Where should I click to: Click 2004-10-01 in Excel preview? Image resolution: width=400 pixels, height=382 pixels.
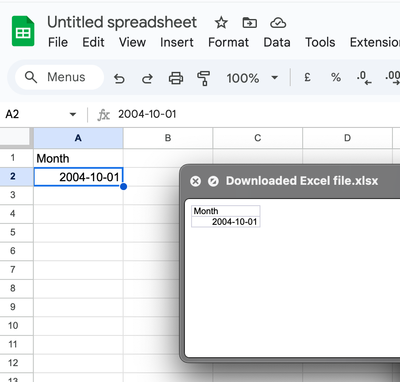coord(226,222)
